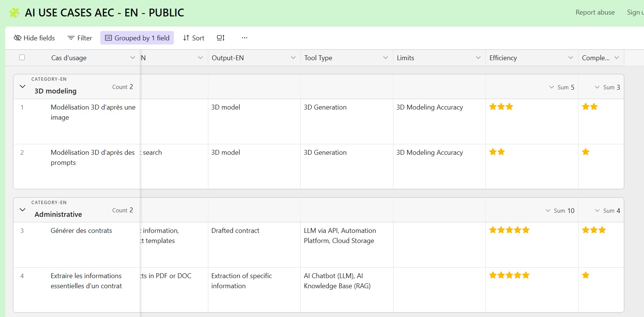Click Count 2 of Administrative group

(x=123, y=210)
